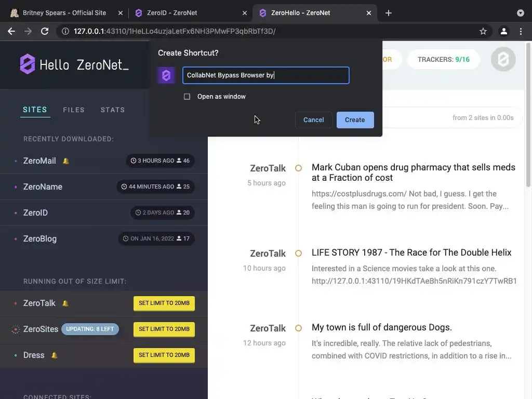The image size is (532, 399).
Task: Open the ZeroSites site entry
Action: (41, 329)
